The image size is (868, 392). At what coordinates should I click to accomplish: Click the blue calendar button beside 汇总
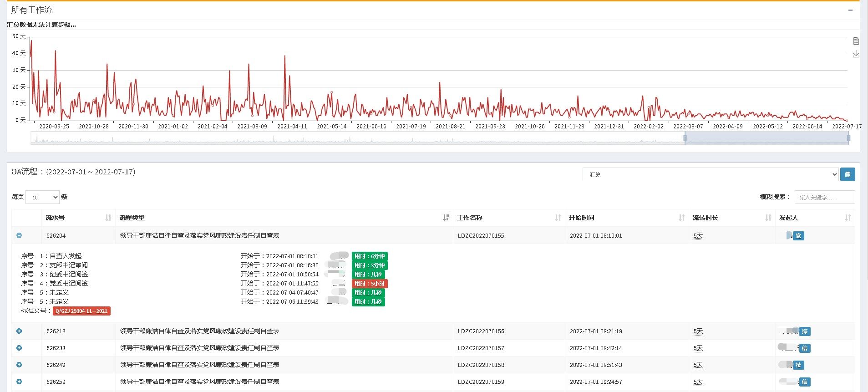click(x=847, y=174)
